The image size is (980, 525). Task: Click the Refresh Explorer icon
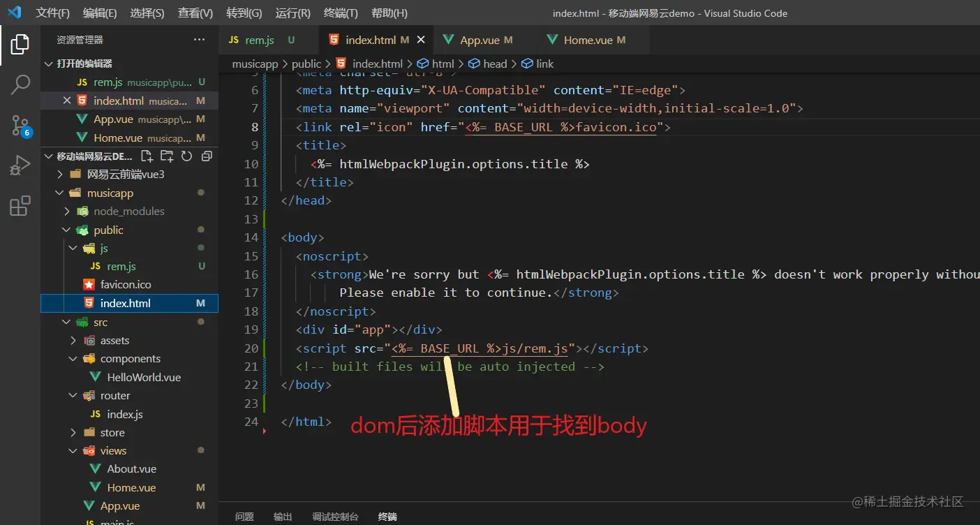click(x=186, y=156)
